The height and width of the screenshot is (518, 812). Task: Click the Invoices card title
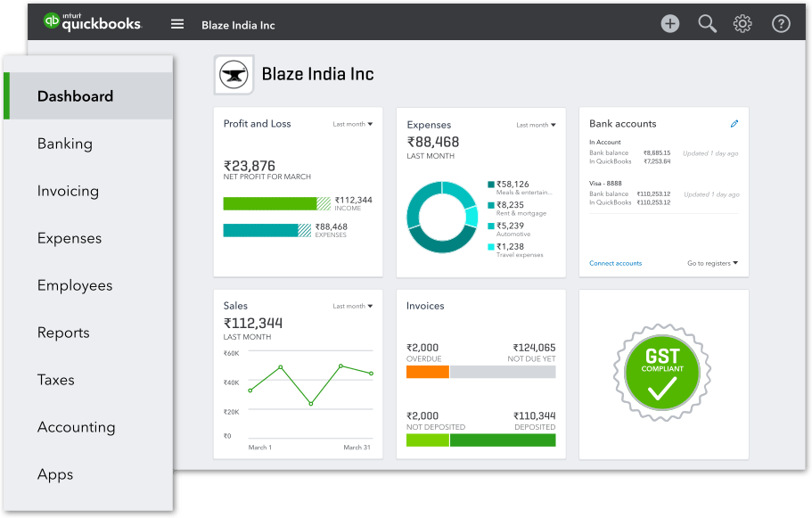click(425, 306)
